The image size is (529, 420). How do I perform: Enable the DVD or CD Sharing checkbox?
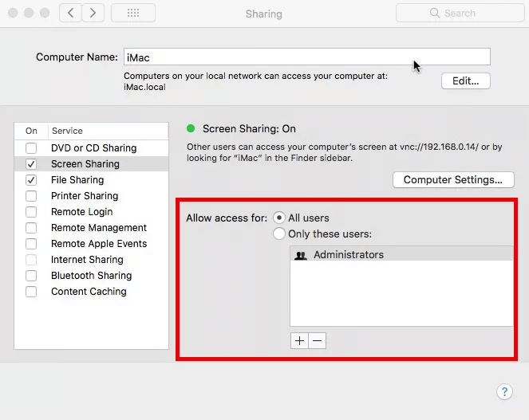pos(31,148)
